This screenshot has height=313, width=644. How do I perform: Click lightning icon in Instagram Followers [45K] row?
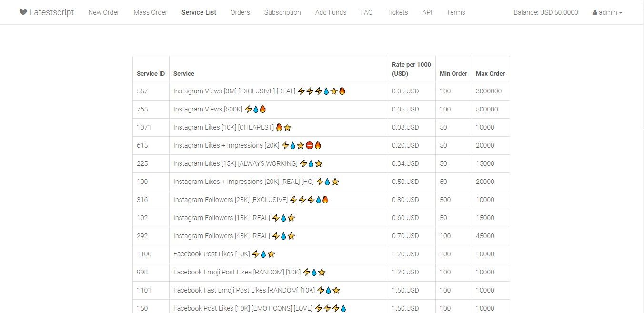[276, 236]
